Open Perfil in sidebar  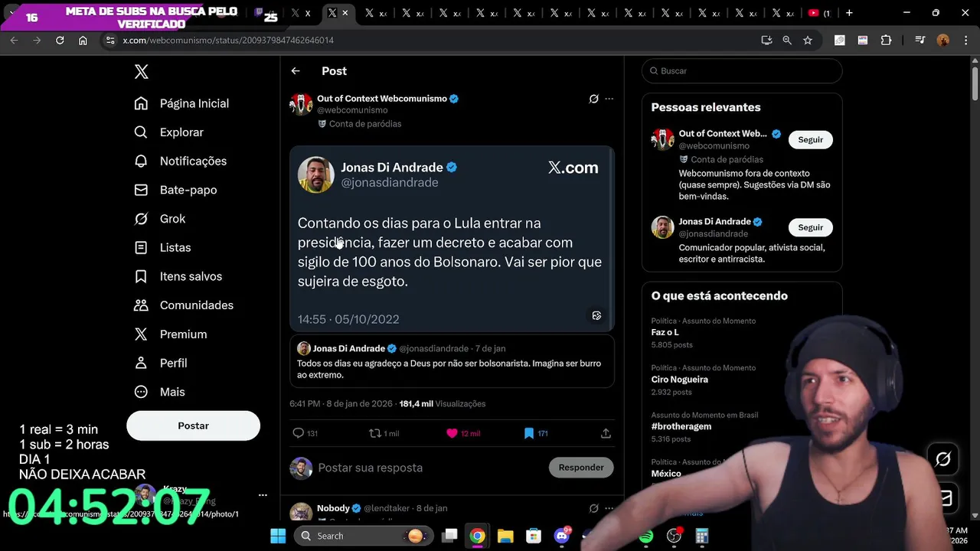pos(160,363)
